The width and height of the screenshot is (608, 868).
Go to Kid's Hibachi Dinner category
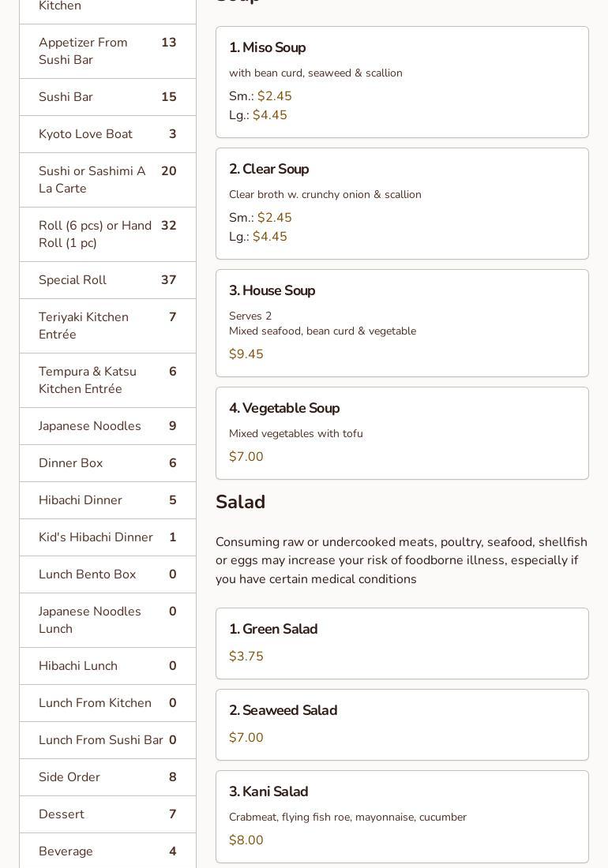[107, 537]
